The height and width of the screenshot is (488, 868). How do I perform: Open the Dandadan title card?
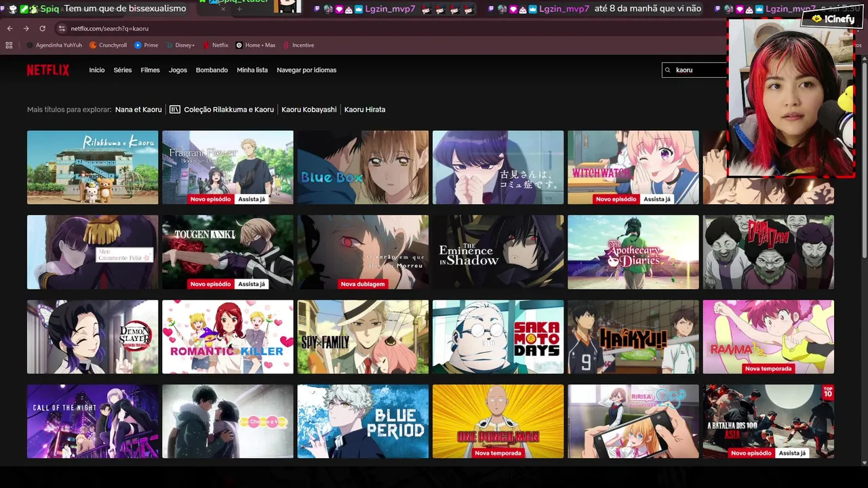tap(768, 252)
